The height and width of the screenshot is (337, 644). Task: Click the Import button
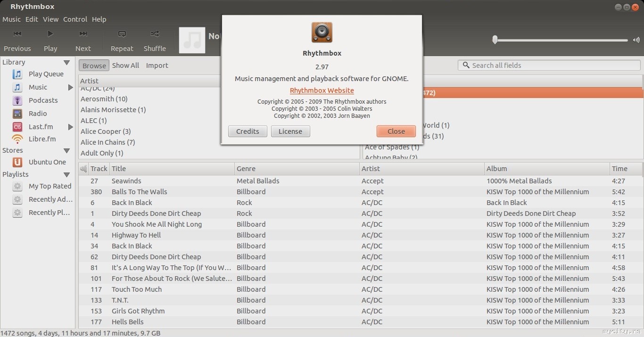click(157, 66)
